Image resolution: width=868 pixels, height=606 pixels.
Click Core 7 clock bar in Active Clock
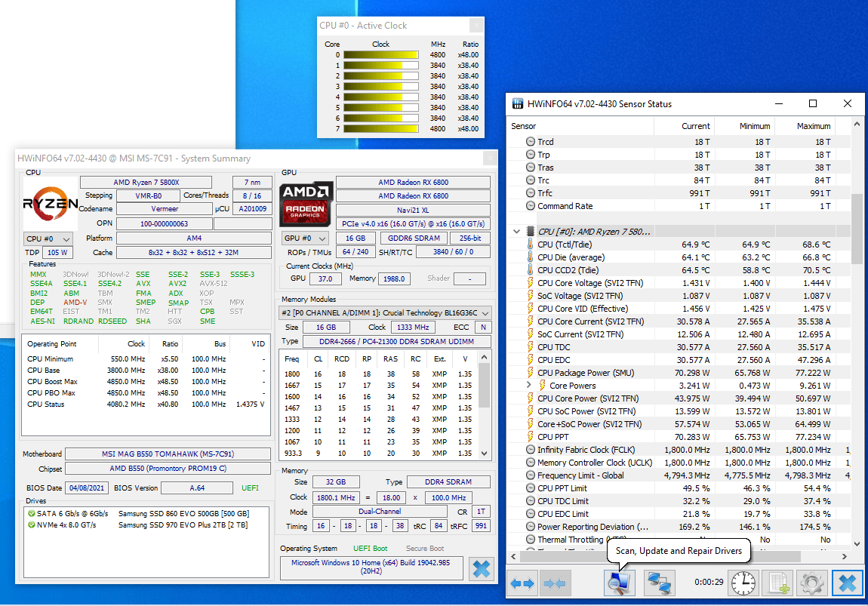coord(381,129)
